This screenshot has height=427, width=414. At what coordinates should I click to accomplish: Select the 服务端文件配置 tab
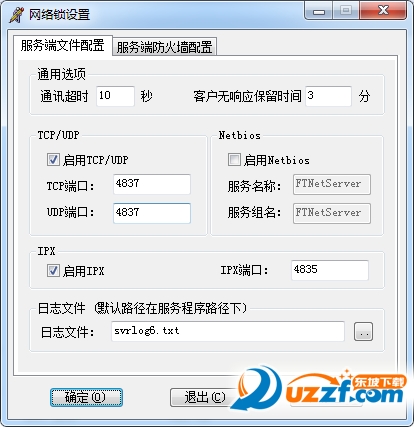[x=63, y=45]
